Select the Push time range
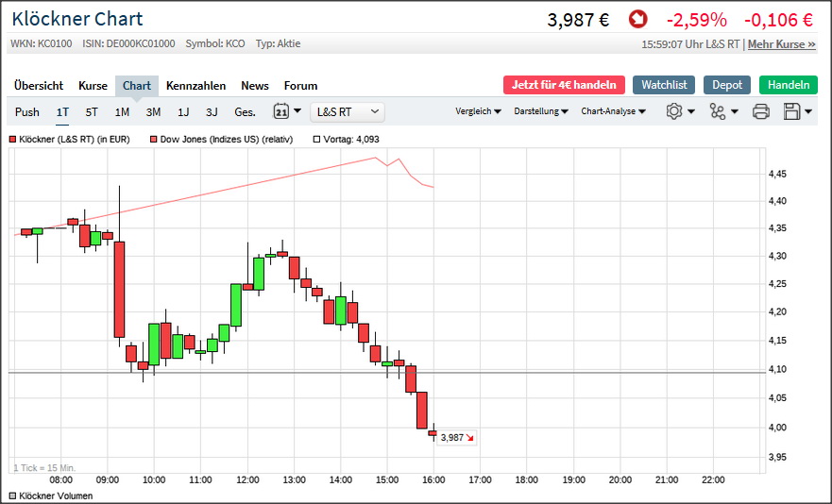The width and height of the screenshot is (832, 504). click(x=27, y=112)
